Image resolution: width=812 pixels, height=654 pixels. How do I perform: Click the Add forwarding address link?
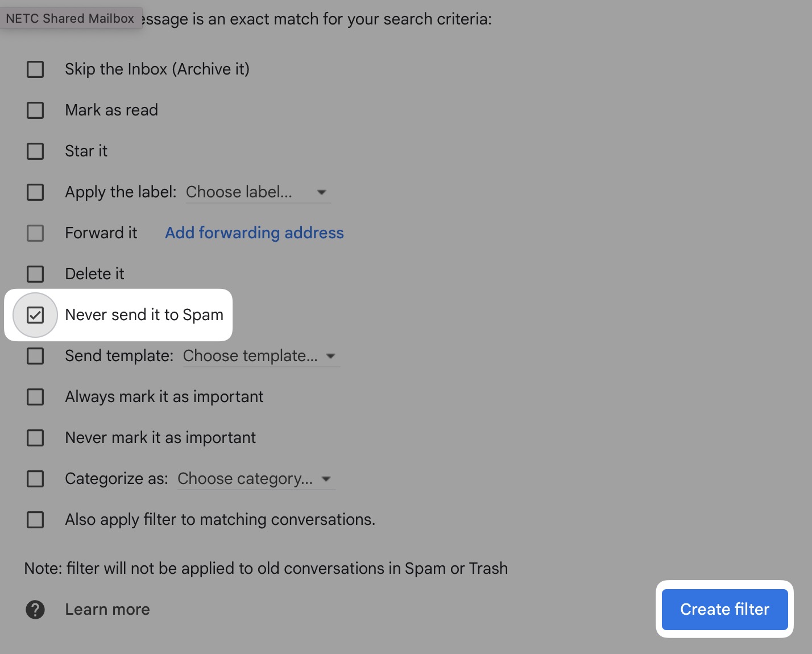254,233
